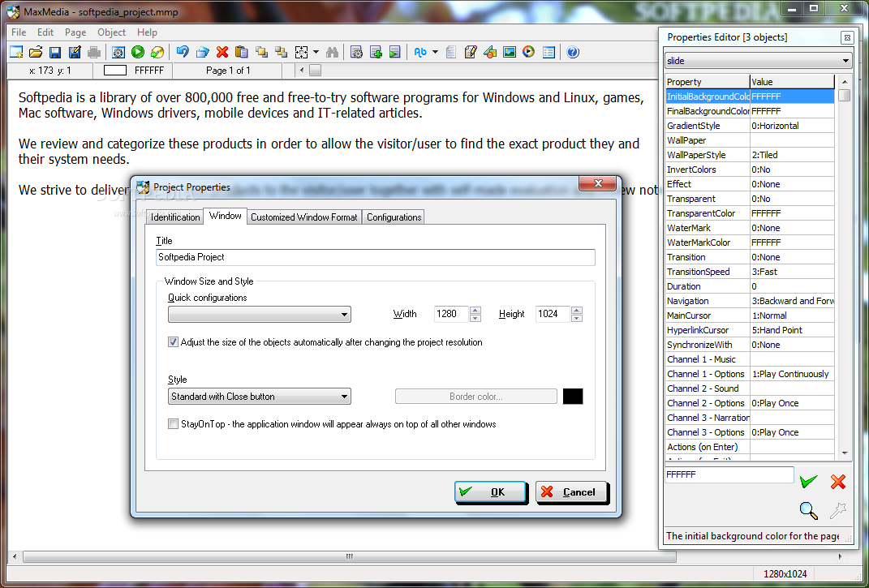Save the project with the floppy icon
Image resolution: width=869 pixels, height=588 pixels.
pyautogui.click(x=55, y=52)
